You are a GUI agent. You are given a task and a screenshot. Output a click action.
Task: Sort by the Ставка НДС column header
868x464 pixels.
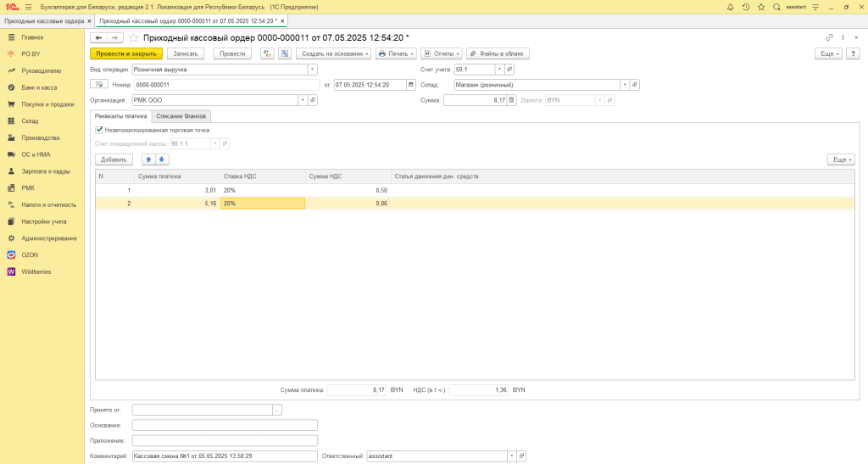click(x=263, y=176)
